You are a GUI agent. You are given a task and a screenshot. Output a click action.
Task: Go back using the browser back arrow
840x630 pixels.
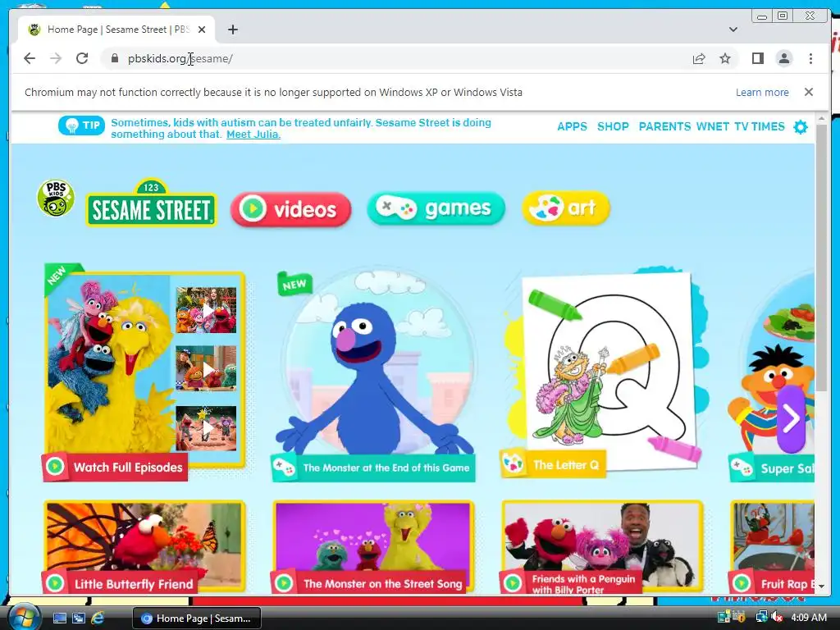pyautogui.click(x=30, y=58)
